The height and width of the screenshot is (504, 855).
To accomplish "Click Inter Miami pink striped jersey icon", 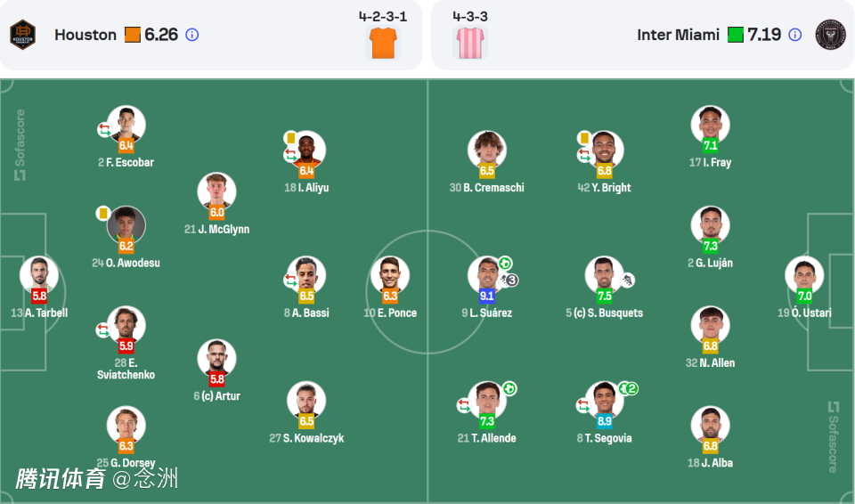I will click(469, 42).
